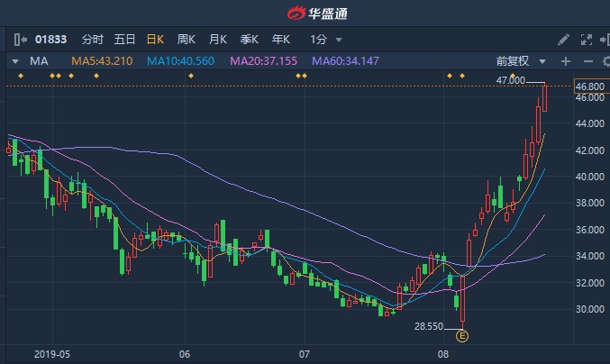Image resolution: width=610 pixels, height=364 pixels.
Task: Click the earnings E marker on chart
Action: (462, 336)
